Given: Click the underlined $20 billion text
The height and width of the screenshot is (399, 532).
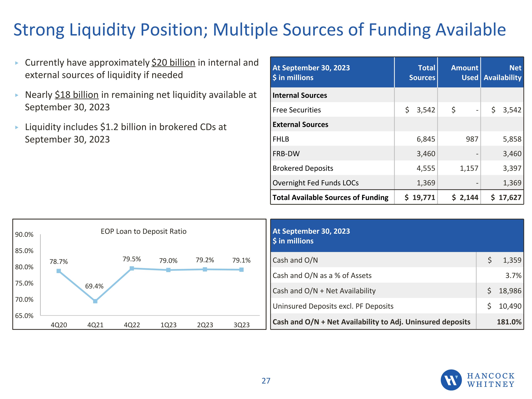Looking at the screenshot, I should [x=173, y=63].
